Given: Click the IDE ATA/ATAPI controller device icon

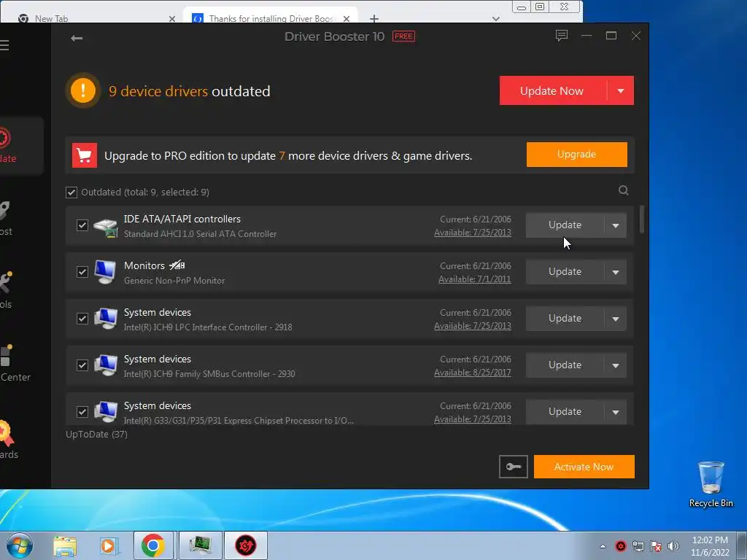Looking at the screenshot, I should [105, 227].
